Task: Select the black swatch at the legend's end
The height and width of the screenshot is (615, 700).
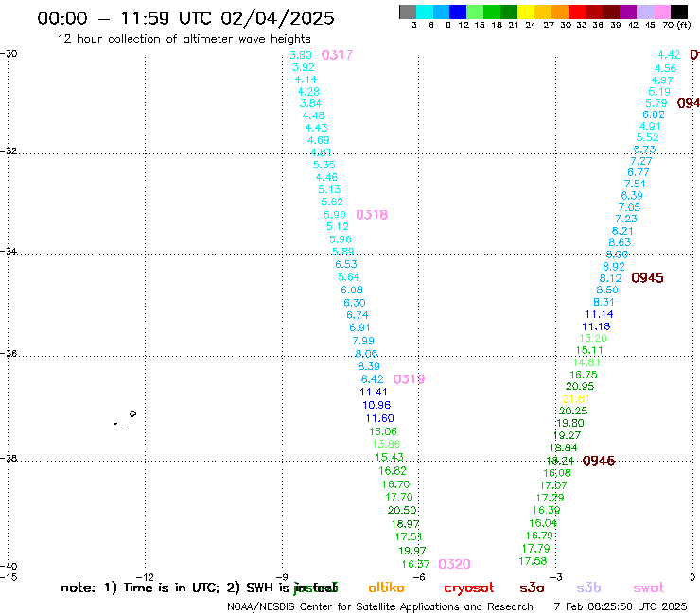Action: point(679,11)
